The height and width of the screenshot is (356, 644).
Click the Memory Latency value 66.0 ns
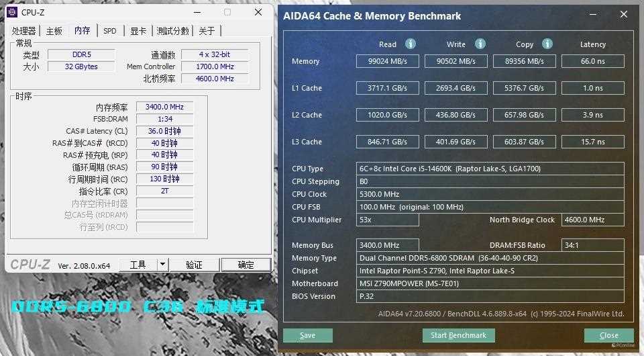pyautogui.click(x=593, y=61)
